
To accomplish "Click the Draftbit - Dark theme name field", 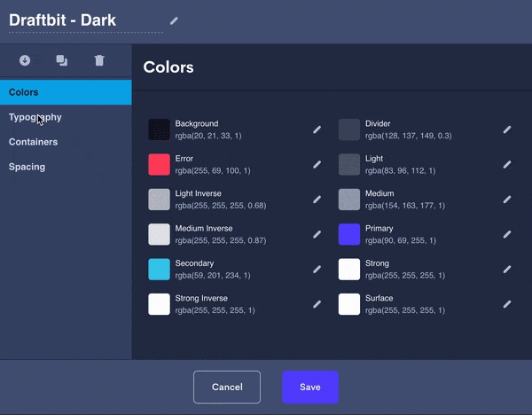I will click(x=85, y=20).
